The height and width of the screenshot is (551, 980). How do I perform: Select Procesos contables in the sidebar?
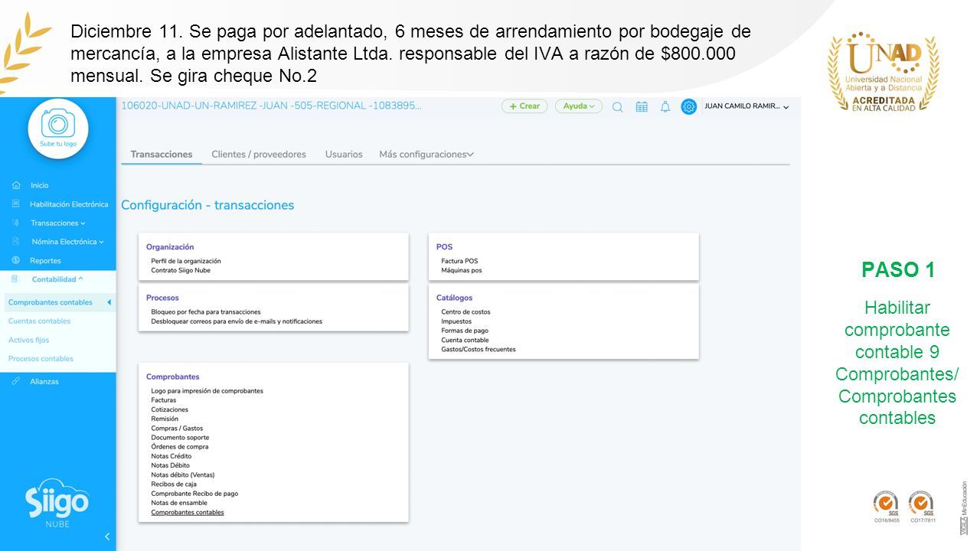[41, 359]
